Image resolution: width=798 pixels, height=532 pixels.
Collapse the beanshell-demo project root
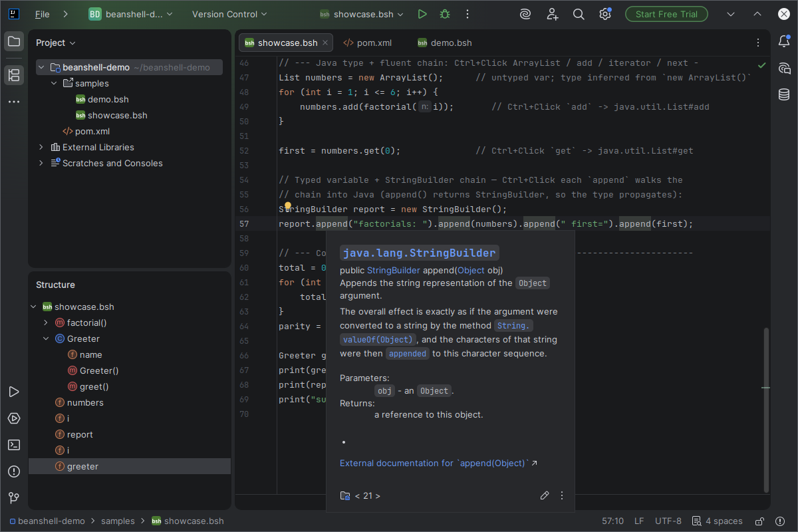41,67
